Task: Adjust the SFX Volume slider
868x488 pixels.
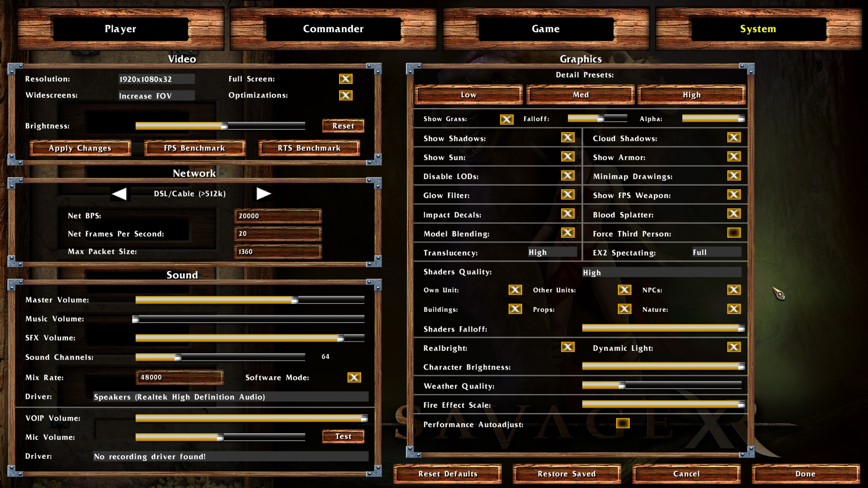Action: [x=250, y=338]
